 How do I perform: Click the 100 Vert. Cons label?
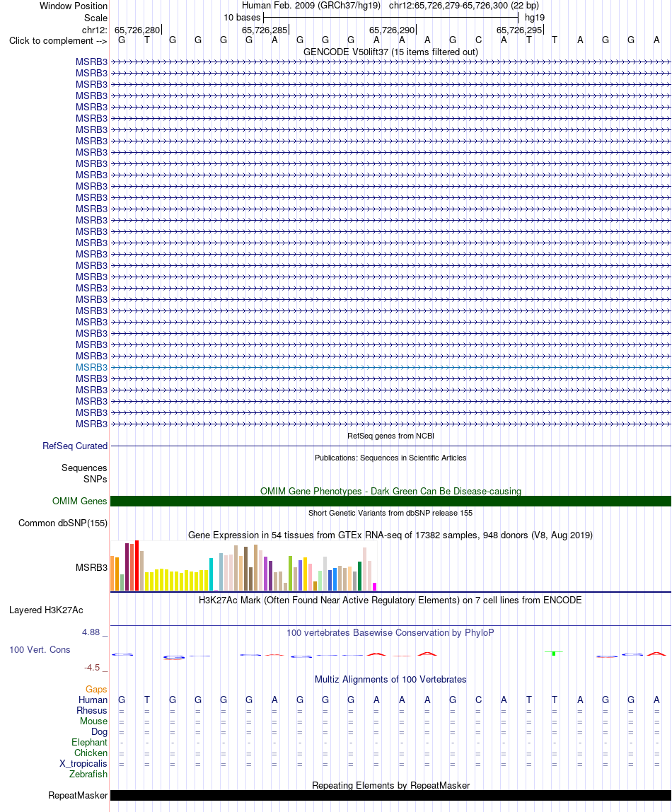click(x=40, y=649)
